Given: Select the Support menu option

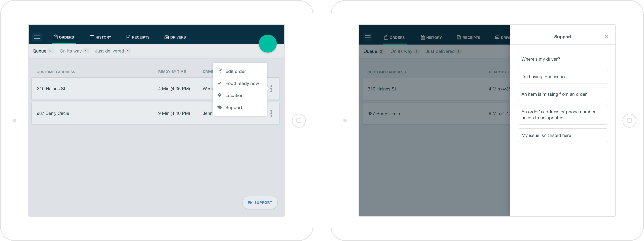Looking at the screenshot, I should pos(234,107).
